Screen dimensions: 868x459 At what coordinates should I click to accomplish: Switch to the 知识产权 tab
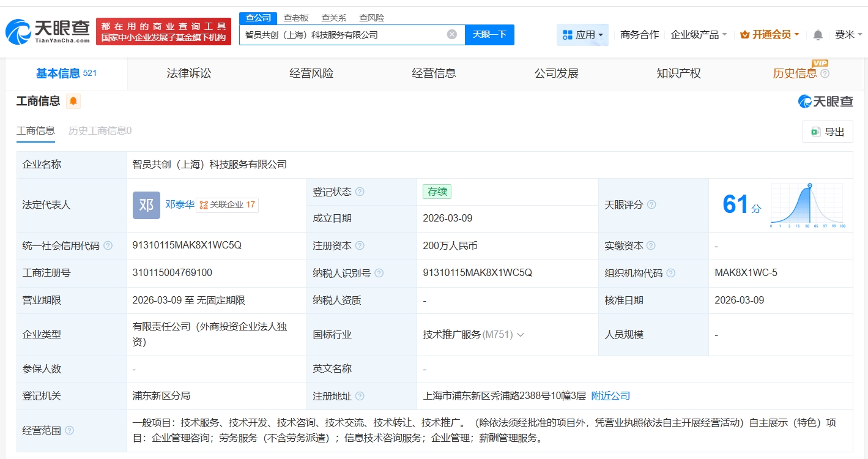point(678,73)
